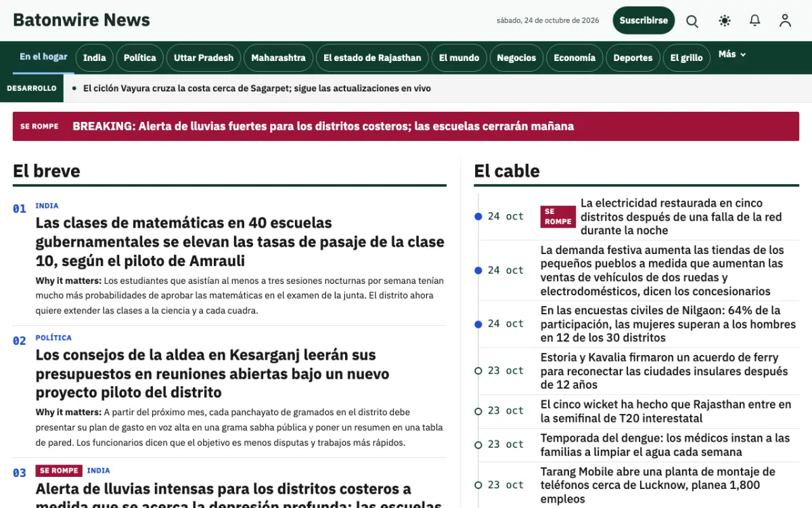Screen dimensions: 812x508
Task: Open the Deportes section
Action: click(x=633, y=58)
